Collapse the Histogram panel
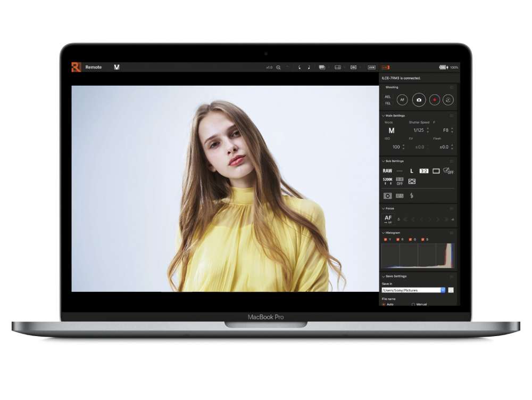Screen dimensions: 532x400 pyautogui.click(x=383, y=233)
